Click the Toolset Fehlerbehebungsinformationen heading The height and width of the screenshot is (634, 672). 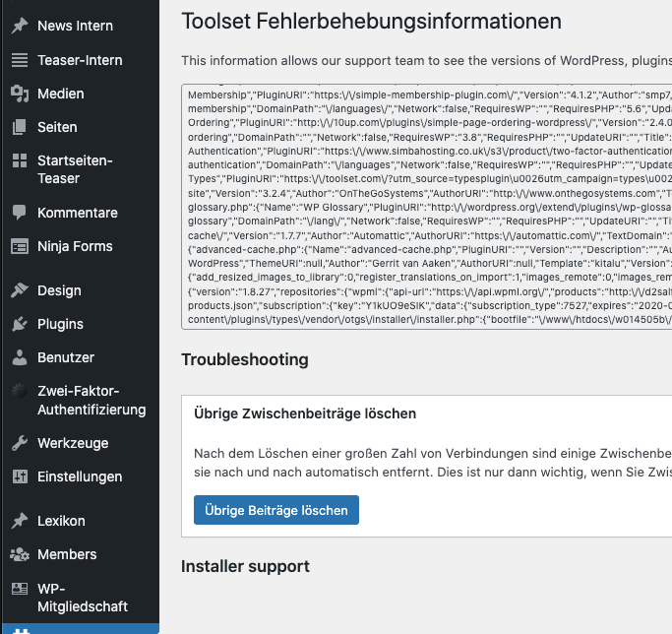pos(372,22)
